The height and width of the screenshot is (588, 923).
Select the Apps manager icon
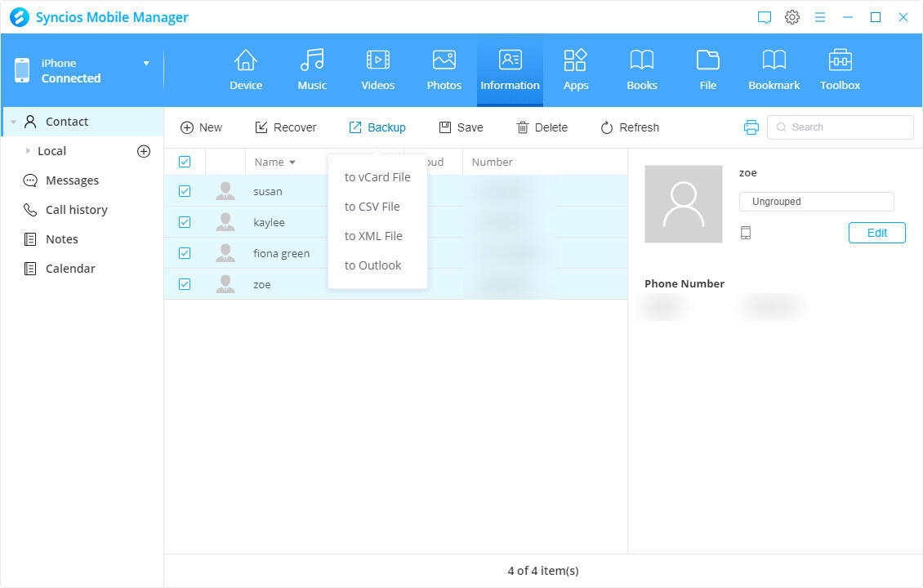575,69
